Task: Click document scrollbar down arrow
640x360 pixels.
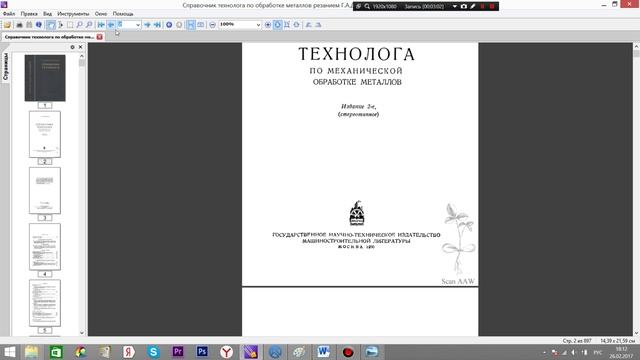Action: [x=636, y=333]
